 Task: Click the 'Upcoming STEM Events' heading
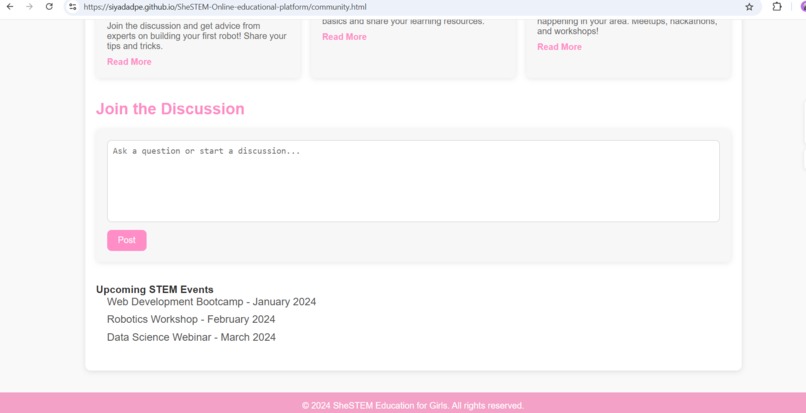(x=155, y=290)
